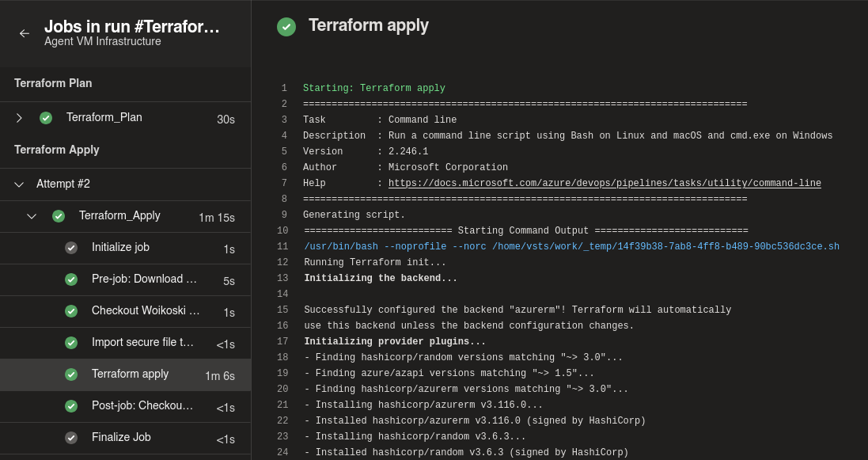Viewport: 868px width, 460px height.
Task: Click the check icon for Post-job: Checkout step
Action: 70,405
